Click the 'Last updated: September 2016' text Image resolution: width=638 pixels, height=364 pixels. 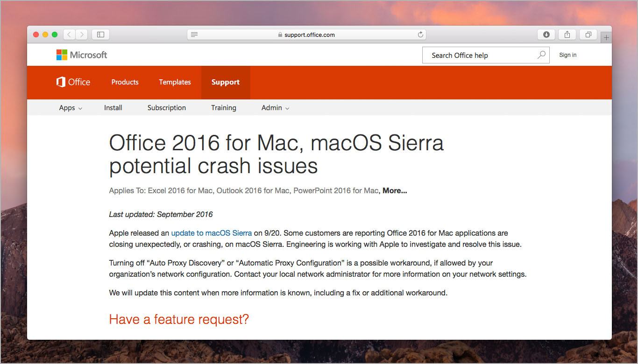(161, 215)
